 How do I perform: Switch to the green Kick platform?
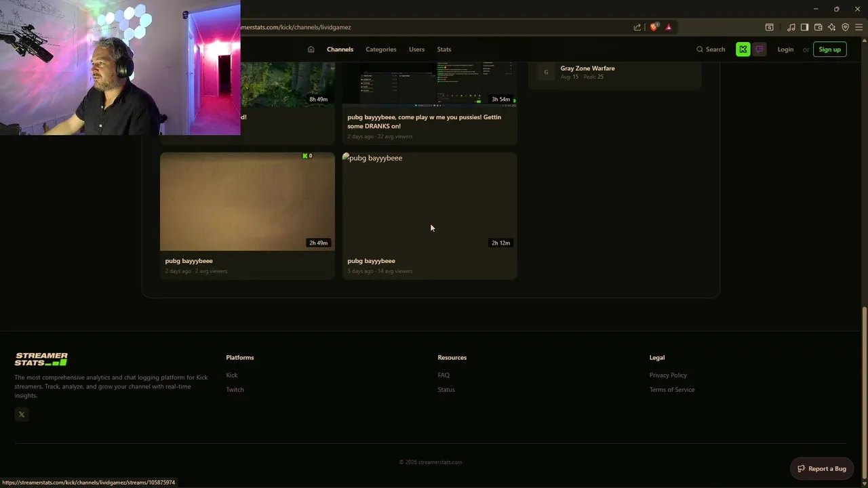pos(743,49)
